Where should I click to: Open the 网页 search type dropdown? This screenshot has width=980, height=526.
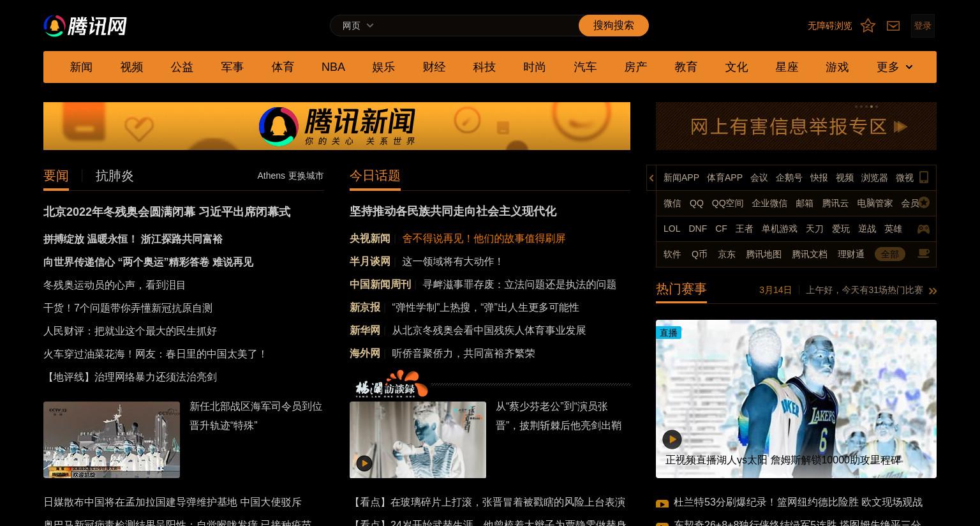point(358,26)
